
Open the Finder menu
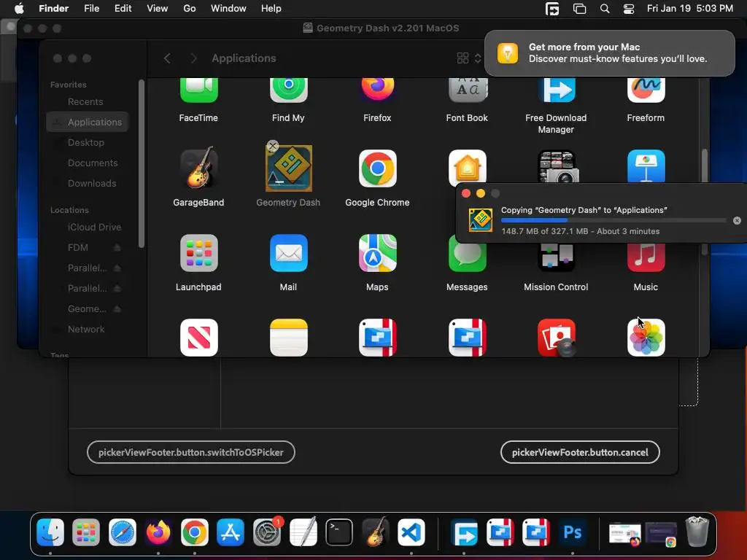tap(53, 9)
